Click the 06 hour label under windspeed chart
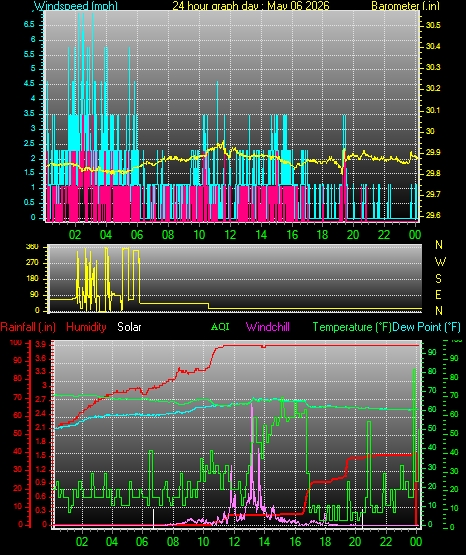 pyautogui.click(x=137, y=235)
